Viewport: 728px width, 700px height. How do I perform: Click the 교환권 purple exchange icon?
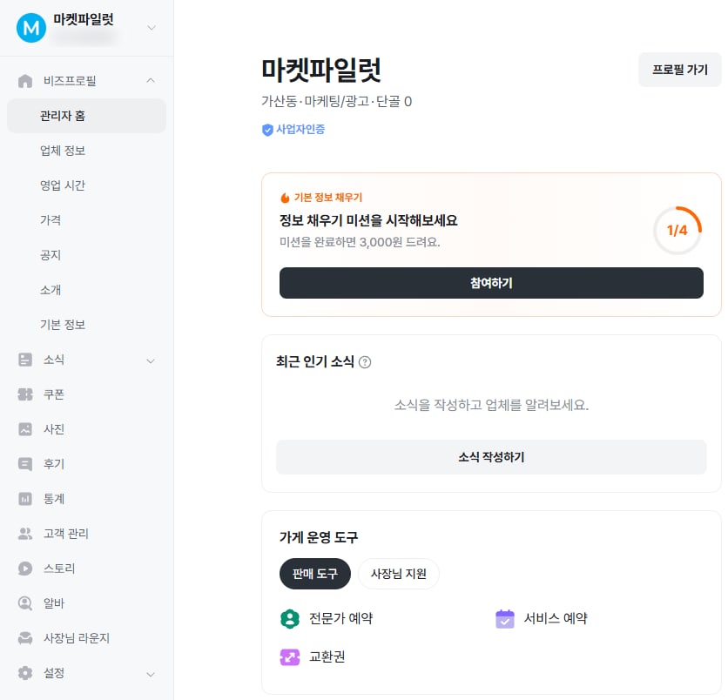click(290, 657)
